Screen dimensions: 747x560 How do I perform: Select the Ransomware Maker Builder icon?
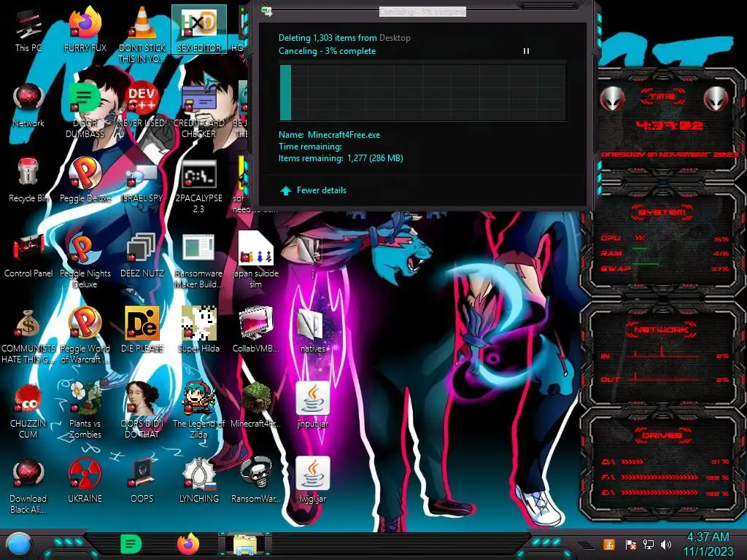tap(198, 261)
